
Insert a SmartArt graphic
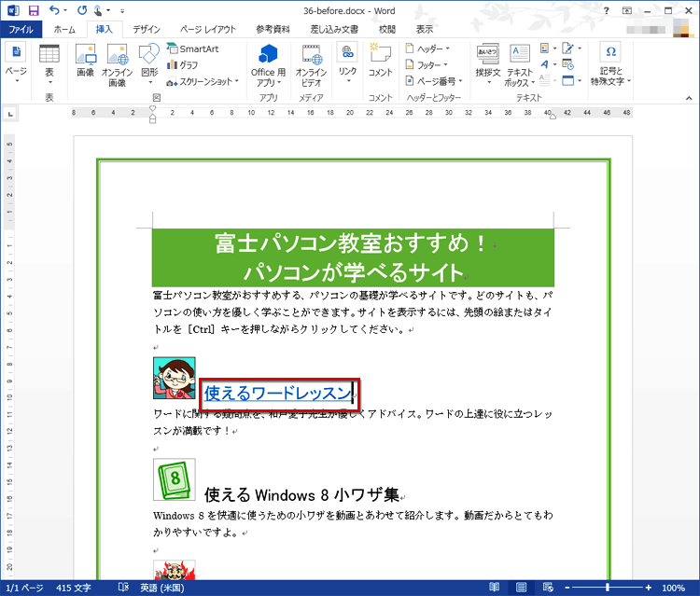click(193, 49)
